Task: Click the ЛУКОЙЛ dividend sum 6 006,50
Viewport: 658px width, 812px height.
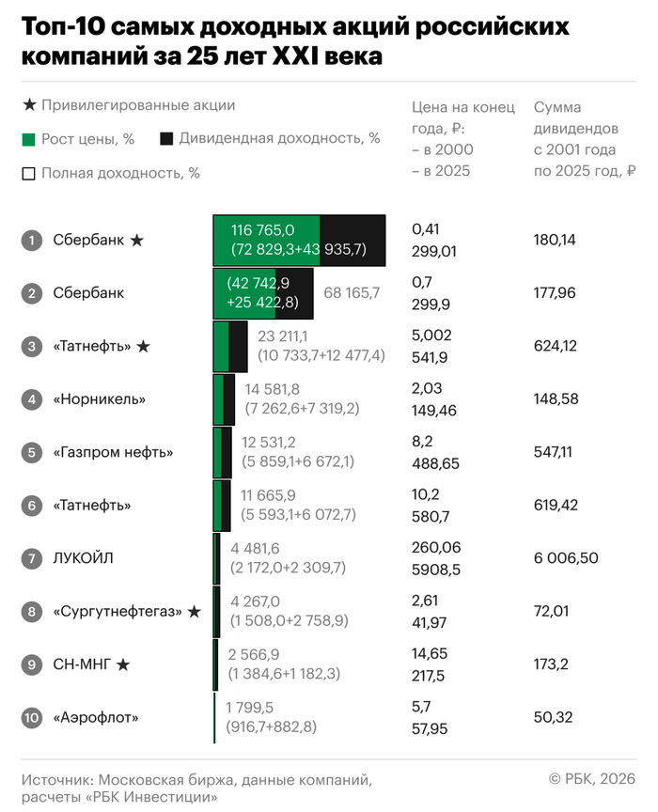Action: 566,558
